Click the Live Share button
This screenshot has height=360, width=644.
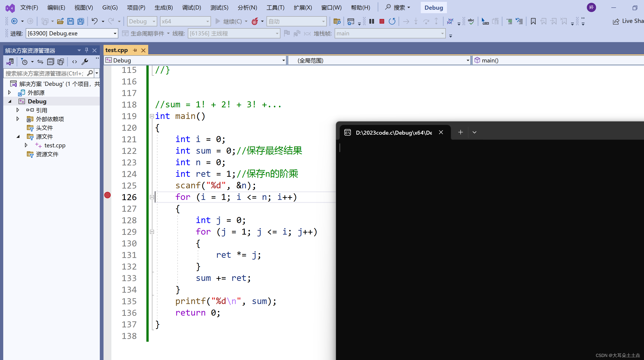click(628, 21)
